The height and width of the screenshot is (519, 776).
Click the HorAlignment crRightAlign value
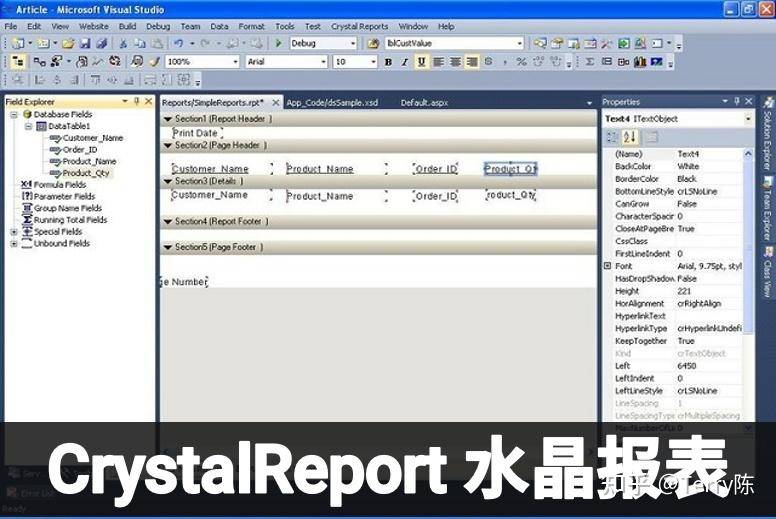(708, 303)
